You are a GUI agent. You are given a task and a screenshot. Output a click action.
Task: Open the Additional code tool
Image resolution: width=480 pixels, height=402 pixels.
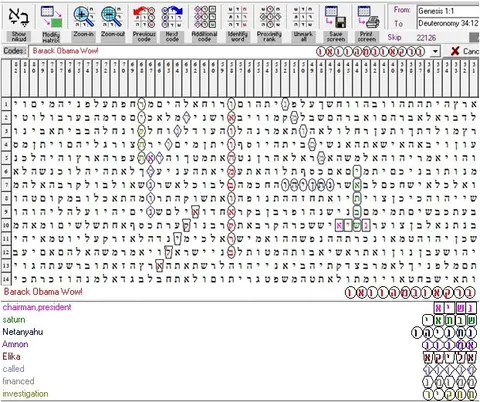coord(205,17)
